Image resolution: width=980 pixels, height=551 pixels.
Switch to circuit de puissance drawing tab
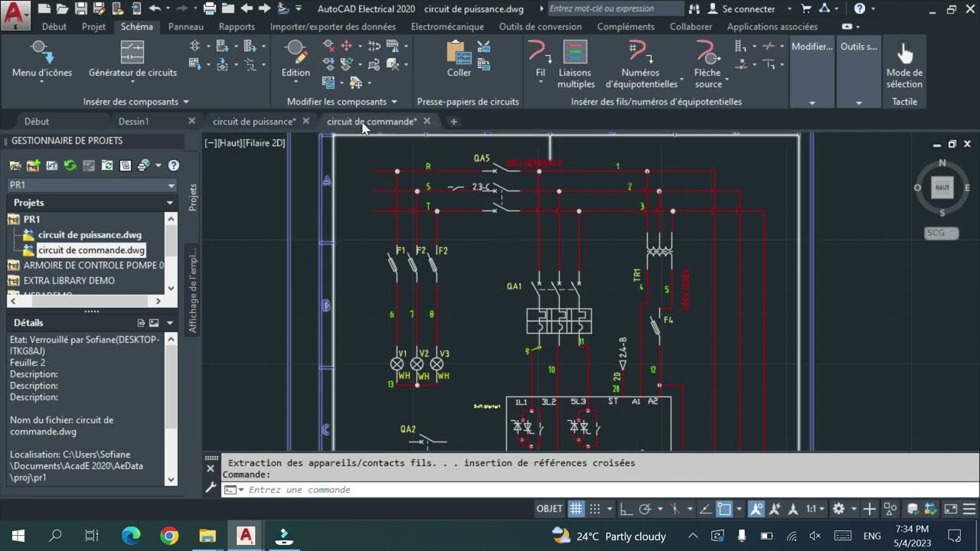click(254, 121)
